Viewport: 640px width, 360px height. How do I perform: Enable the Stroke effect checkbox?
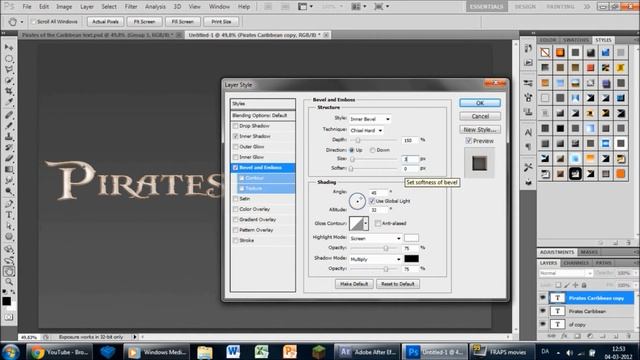[x=236, y=240]
